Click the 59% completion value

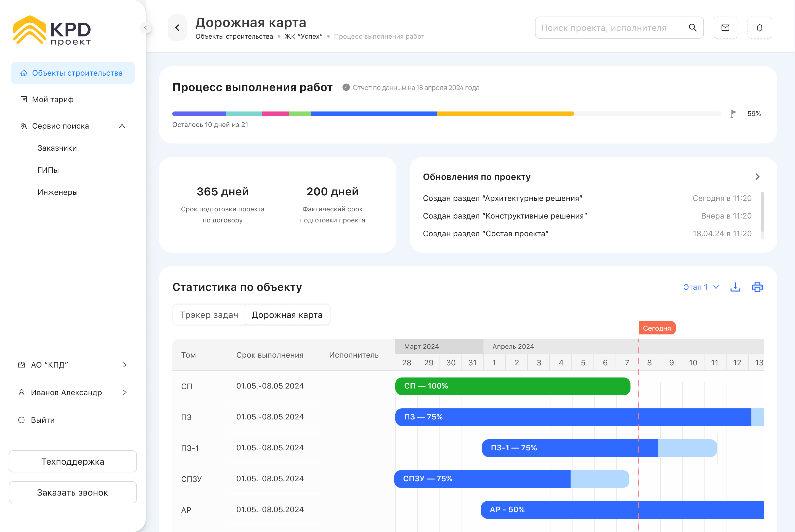(754, 114)
